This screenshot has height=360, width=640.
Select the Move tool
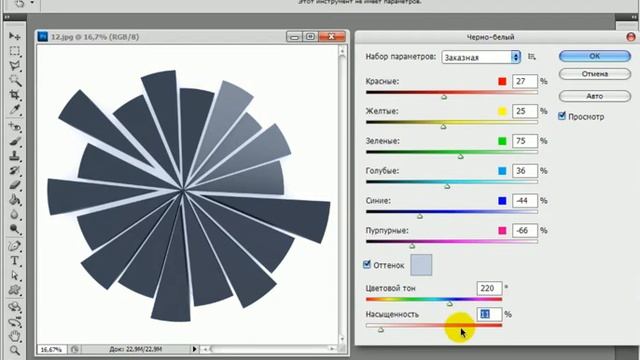click(15, 36)
